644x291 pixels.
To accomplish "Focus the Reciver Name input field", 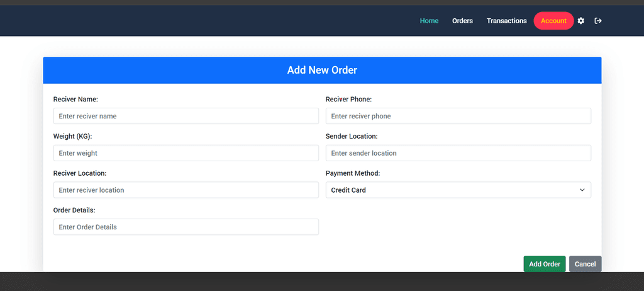I will pyautogui.click(x=186, y=116).
